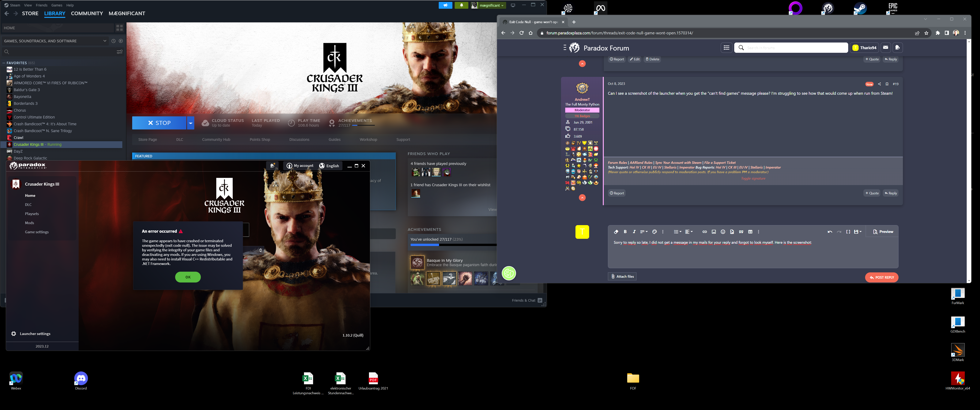Click bold icon in forum reply editor
Screen dimensions: 980x410
[x=625, y=232]
